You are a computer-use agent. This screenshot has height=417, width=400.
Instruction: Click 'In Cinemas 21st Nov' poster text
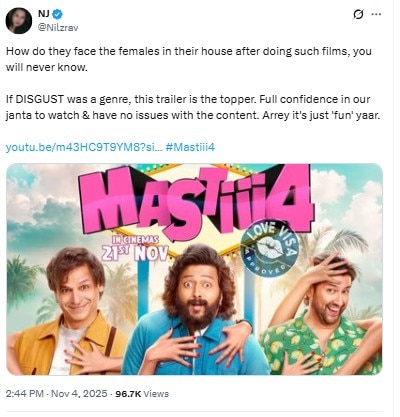pos(135,249)
